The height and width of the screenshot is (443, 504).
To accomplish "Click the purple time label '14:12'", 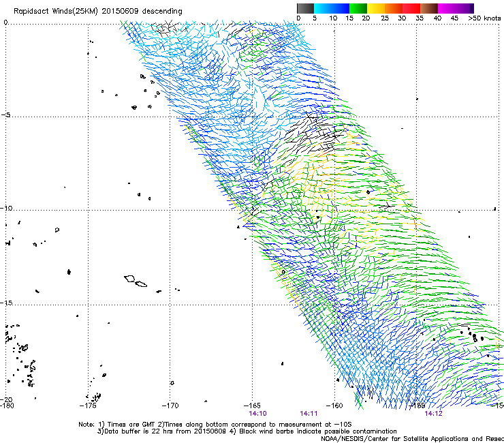I will [433, 414].
